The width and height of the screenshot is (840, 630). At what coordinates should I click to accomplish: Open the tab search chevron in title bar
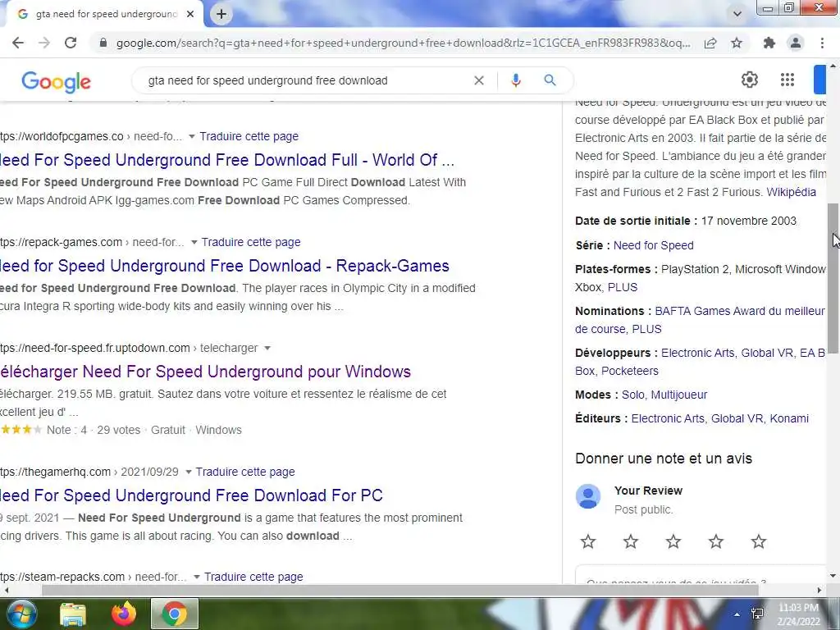point(737,14)
